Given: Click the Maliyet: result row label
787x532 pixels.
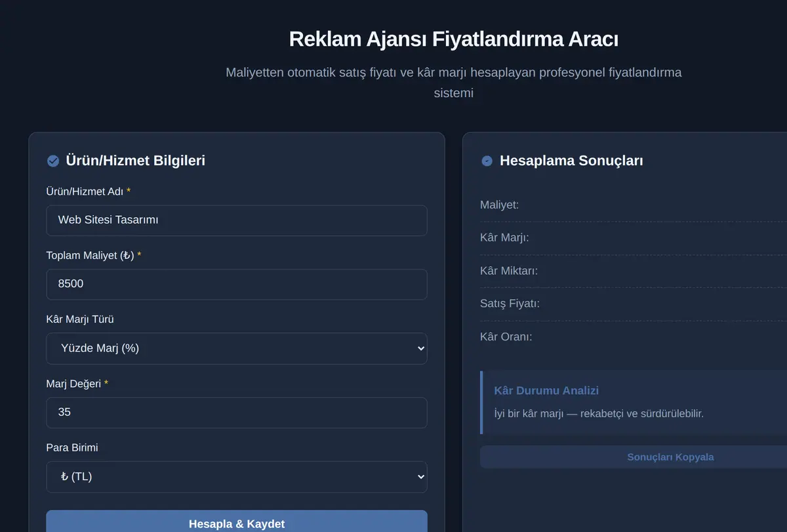Looking at the screenshot, I should [500, 205].
